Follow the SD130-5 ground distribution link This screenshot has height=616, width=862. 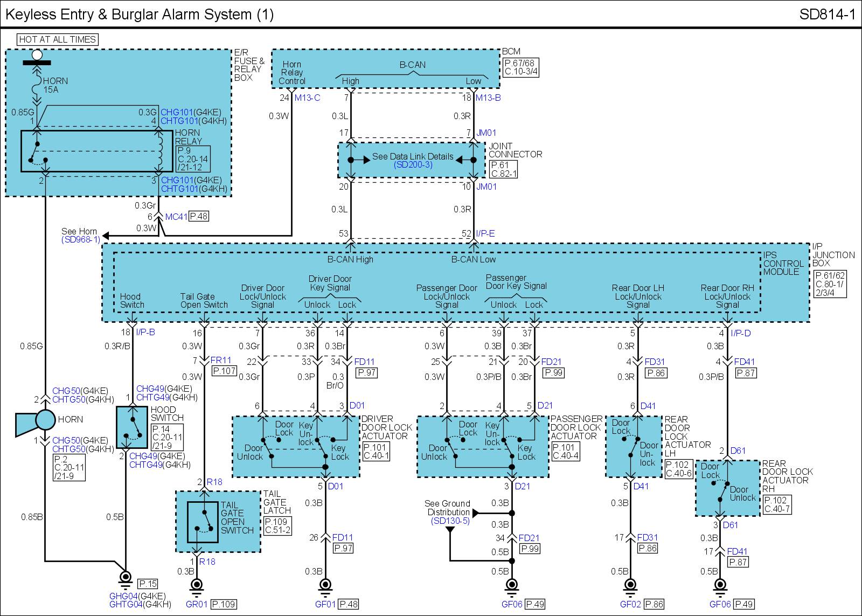pyautogui.click(x=450, y=521)
